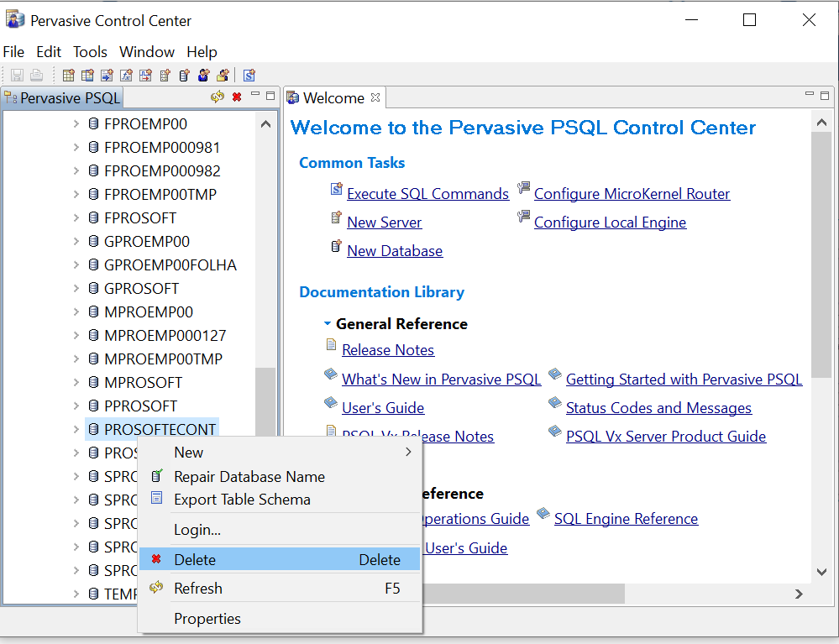Open Properties from the context menu

tap(280, 618)
